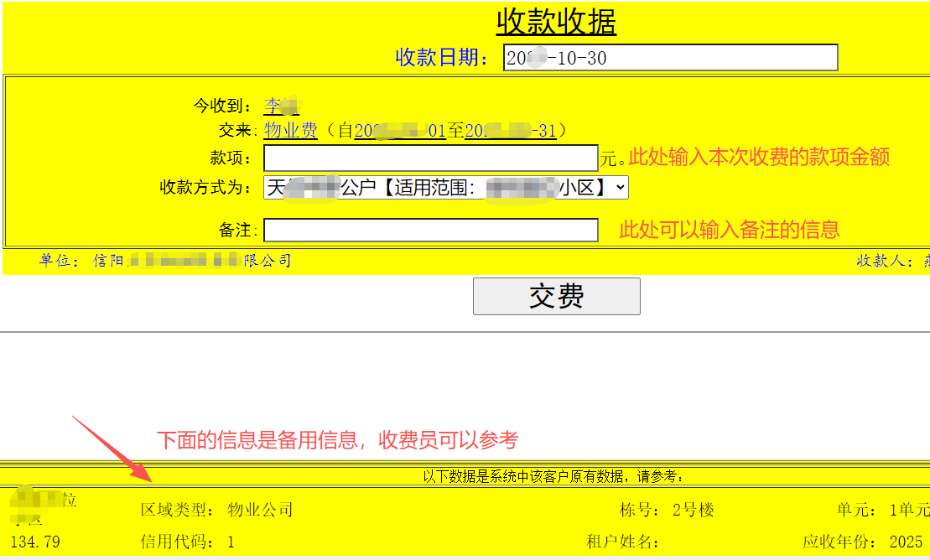
Task: Focus the 款项 amount input box
Action: [430, 158]
